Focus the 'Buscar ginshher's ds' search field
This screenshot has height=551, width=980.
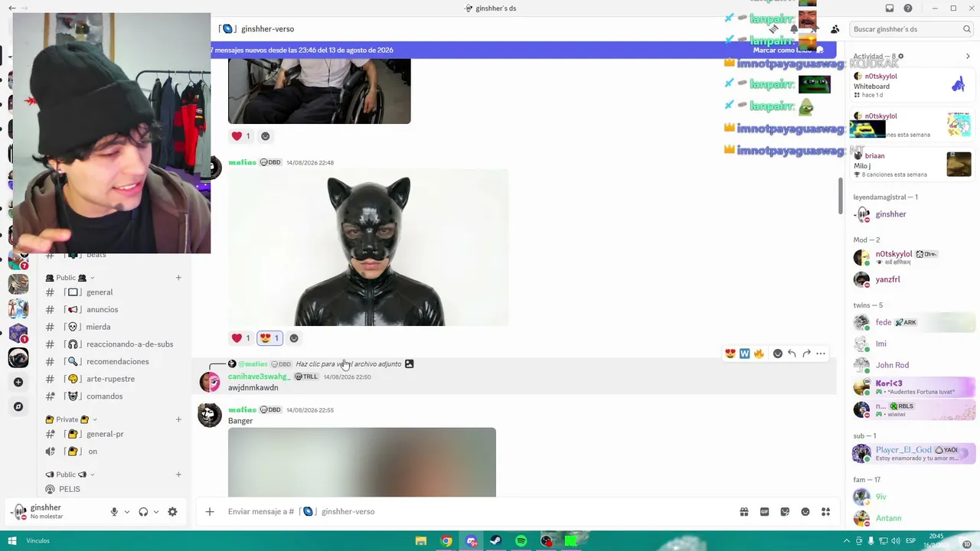point(911,29)
